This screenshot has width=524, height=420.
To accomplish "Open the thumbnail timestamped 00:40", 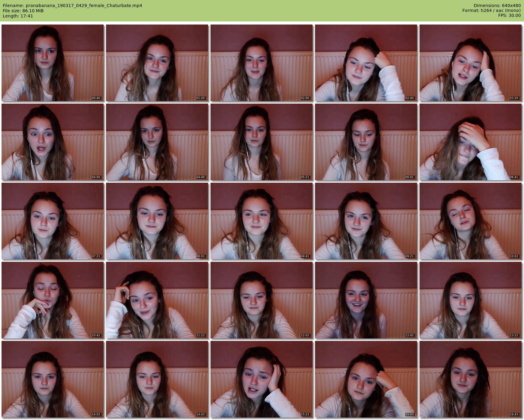I will tap(52, 63).
